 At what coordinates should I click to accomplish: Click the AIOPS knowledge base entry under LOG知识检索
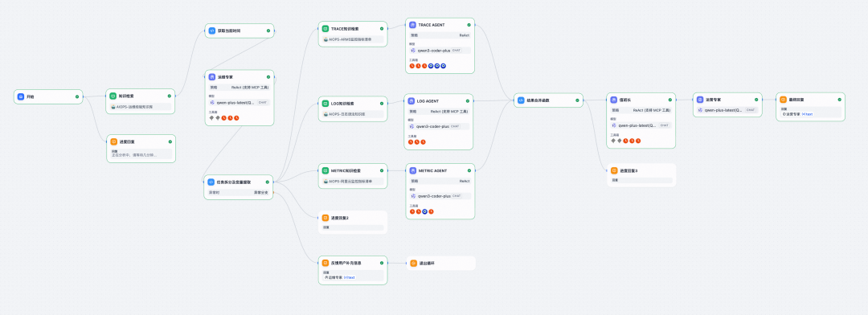click(353, 115)
